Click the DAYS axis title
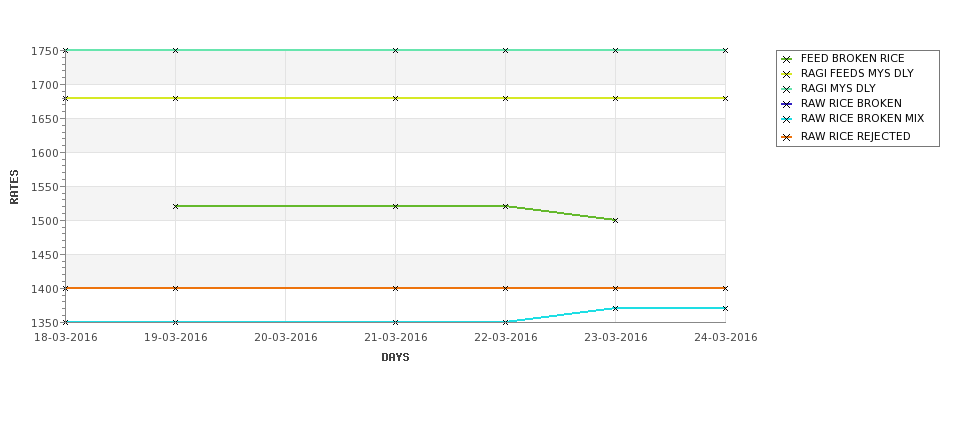975x429 pixels. pyautogui.click(x=395, y=358)
